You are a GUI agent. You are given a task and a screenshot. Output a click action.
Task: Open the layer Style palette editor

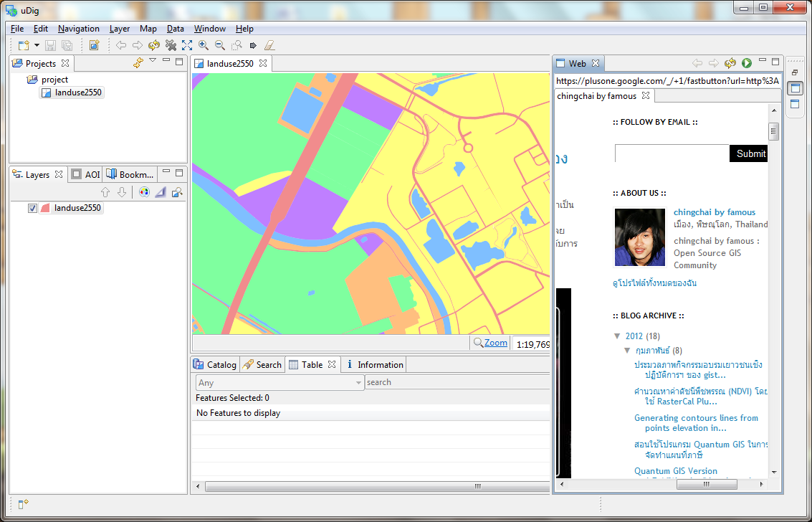(144, 191)
